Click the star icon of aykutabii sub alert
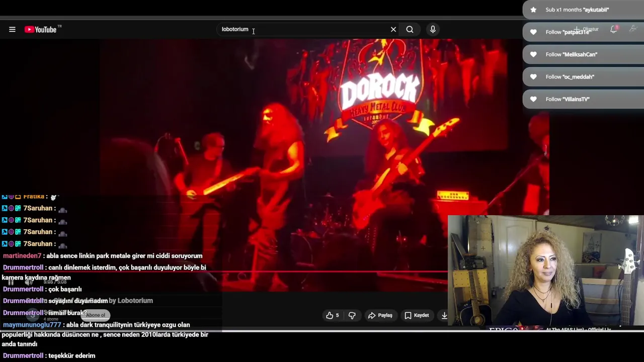 (533, 10)
